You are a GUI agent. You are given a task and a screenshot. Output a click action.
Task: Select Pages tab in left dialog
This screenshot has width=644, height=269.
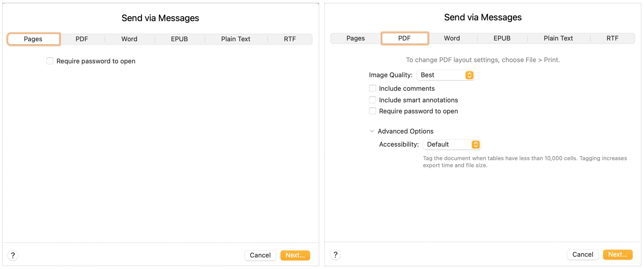pyautogui.click(x=33, y=39)
